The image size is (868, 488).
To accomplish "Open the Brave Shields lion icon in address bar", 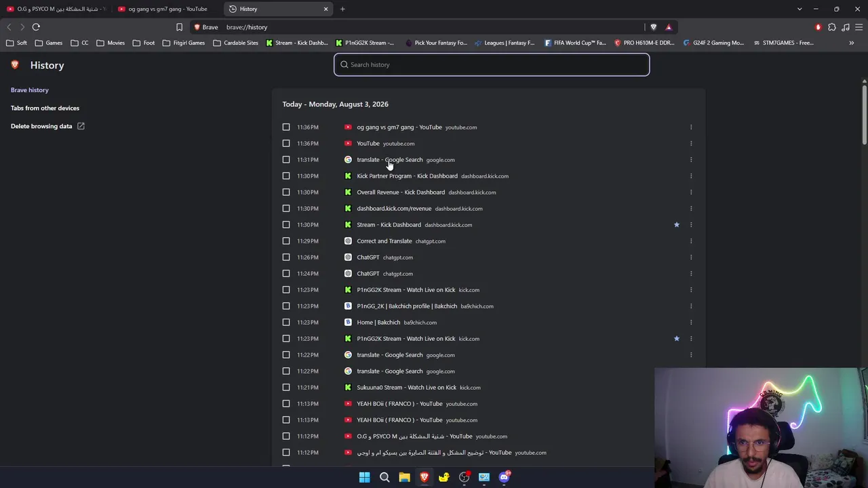I will tap(654, 27).
